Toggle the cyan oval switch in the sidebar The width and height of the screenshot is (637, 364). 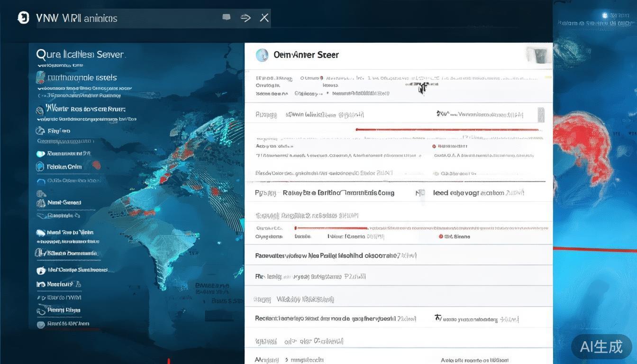pyautogui.click(x=41, y=154)
